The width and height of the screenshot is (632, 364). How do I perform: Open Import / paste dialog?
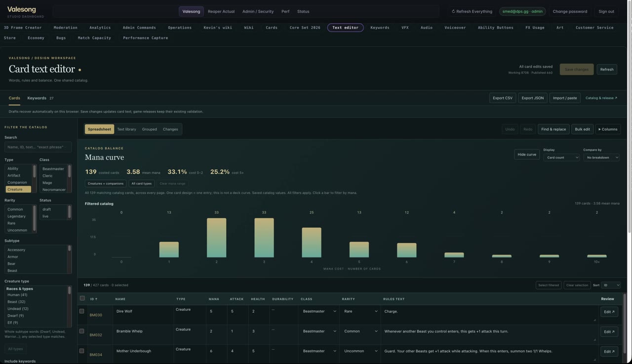(x=565, y=98)
